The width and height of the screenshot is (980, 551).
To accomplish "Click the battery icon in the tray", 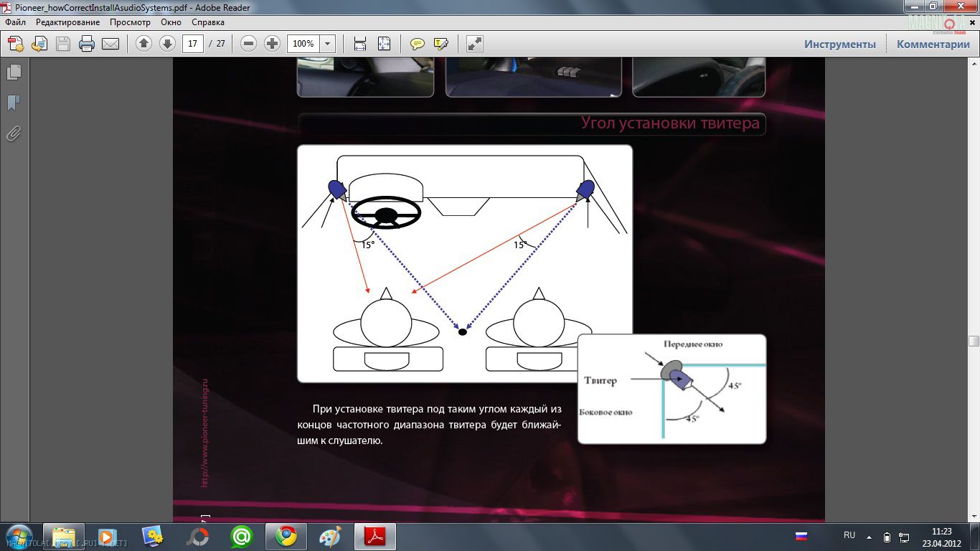I will tap(887, 537).
